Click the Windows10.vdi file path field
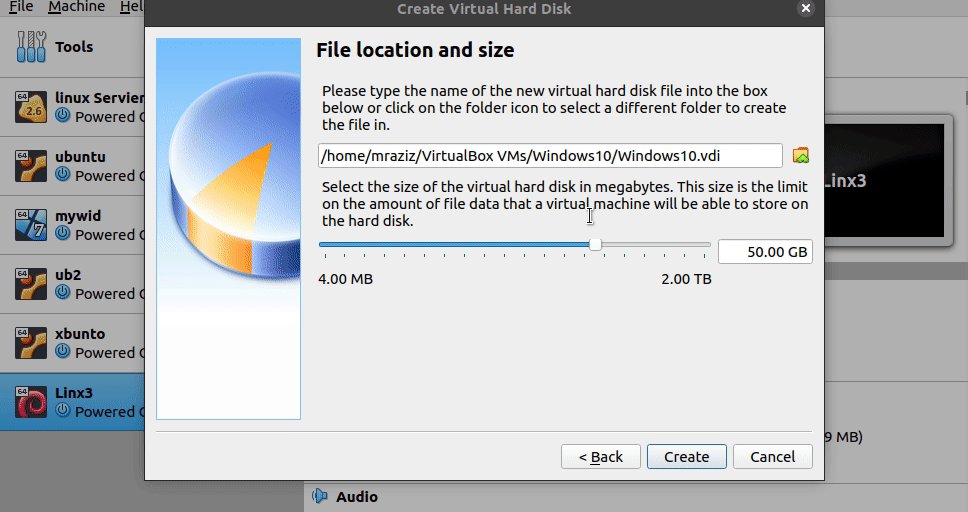Image resolution: width=968 pixels, height=512 pixels. pos(550,156)
